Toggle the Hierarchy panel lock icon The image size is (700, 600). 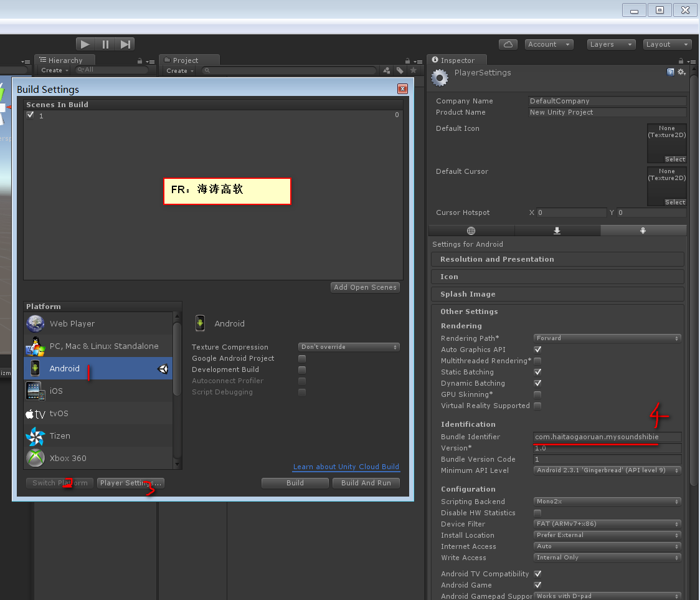pos(140,61)
